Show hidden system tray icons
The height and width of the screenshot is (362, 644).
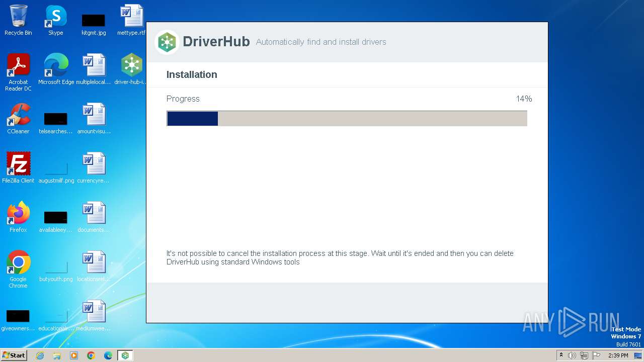[x=561, y=355]
